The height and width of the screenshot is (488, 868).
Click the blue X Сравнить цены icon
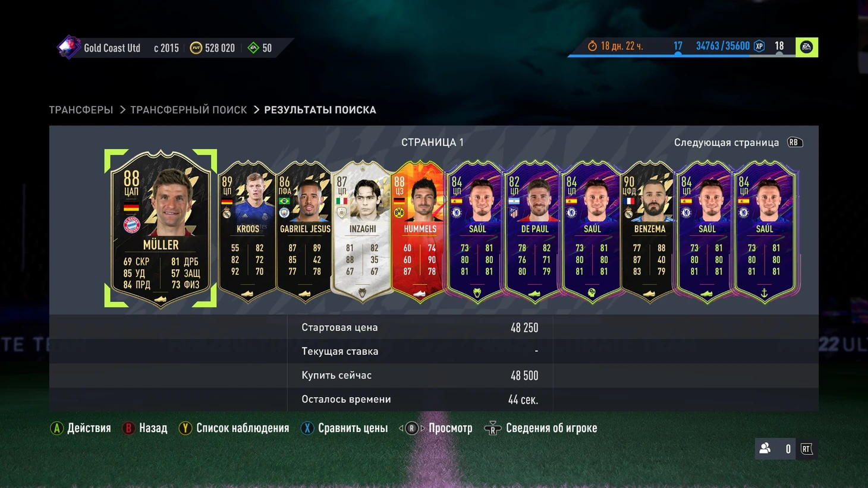point(307,429)
